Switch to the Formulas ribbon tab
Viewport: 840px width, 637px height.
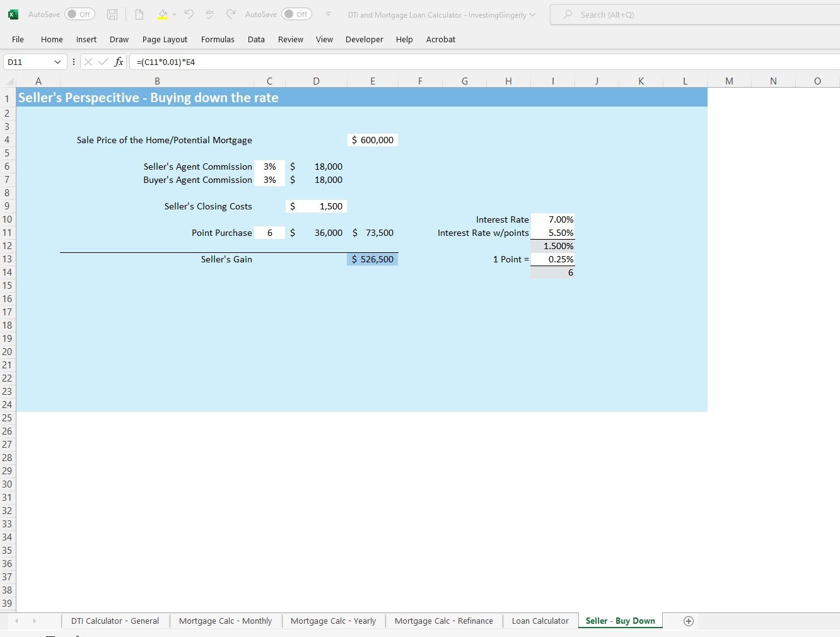[218, 39]
